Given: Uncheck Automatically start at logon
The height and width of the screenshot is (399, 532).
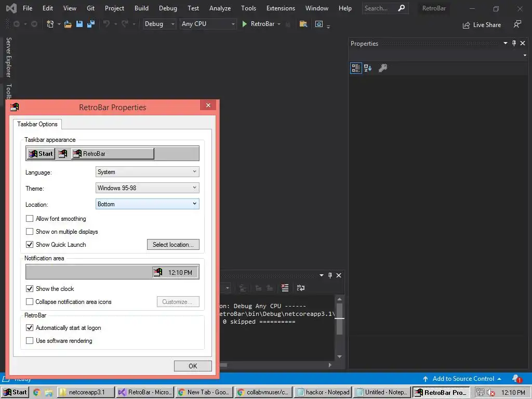Looking at the screenshot, I should (x=30, y=327).
